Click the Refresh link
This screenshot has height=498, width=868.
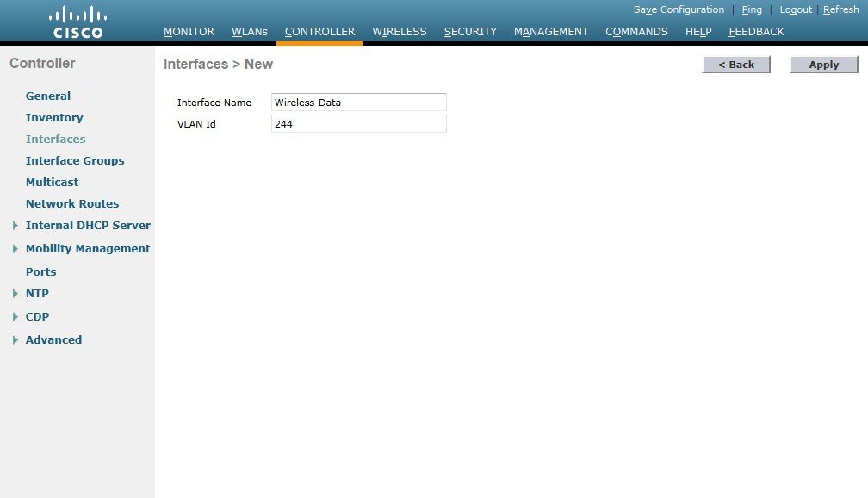[x=840, y=9]
